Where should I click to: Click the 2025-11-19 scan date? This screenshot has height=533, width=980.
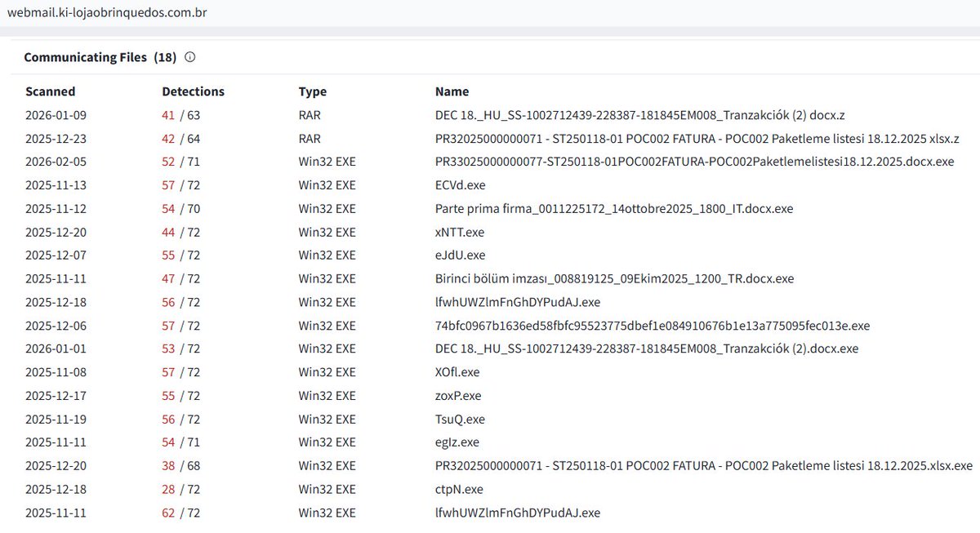(x=56, y=420)
